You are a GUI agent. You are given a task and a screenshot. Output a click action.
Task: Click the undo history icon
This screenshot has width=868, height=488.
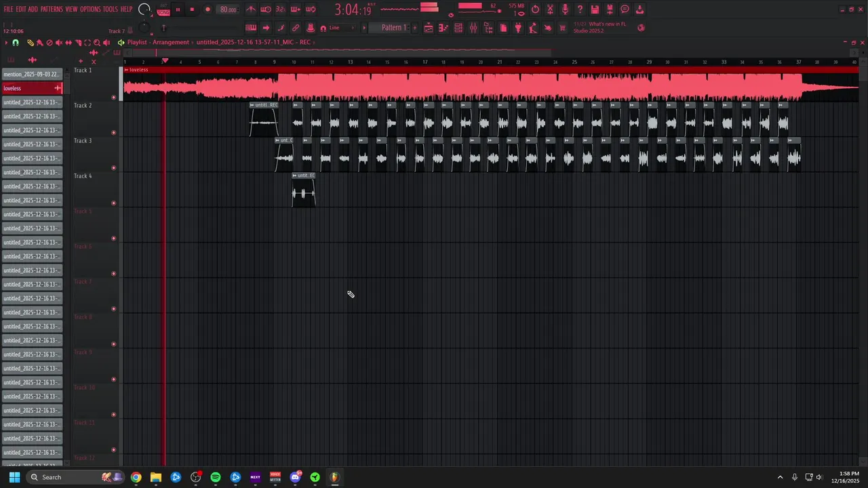[x=535, y=9]
